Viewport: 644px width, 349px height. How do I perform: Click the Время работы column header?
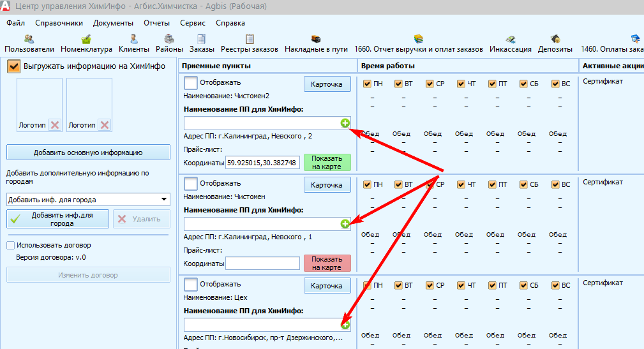pos(467,66)
